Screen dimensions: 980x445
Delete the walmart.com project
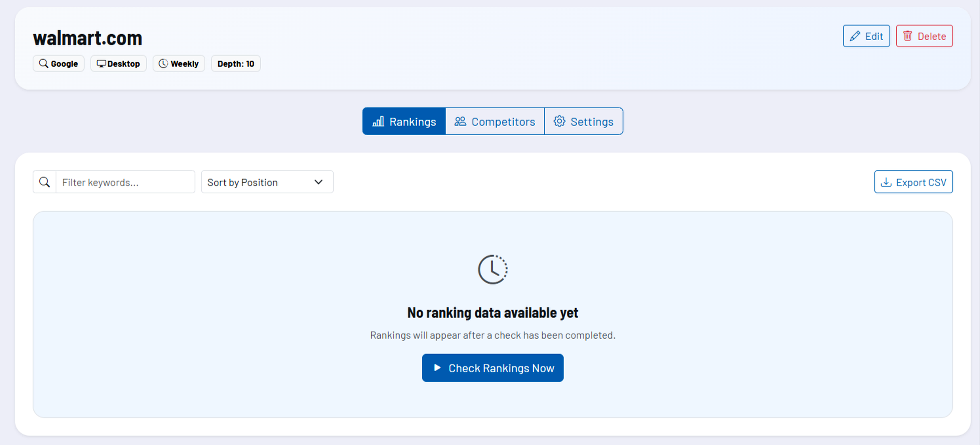924,36
